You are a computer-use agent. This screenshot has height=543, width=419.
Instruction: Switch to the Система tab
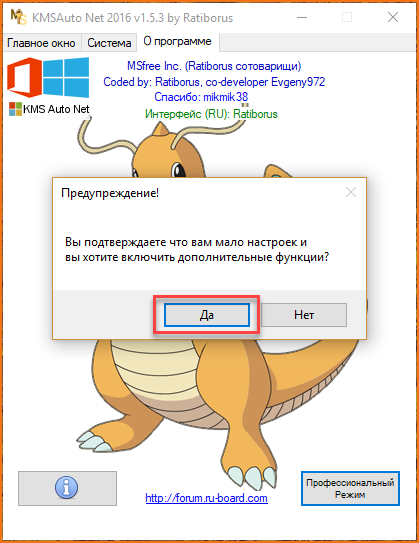[x=109, y=43]
